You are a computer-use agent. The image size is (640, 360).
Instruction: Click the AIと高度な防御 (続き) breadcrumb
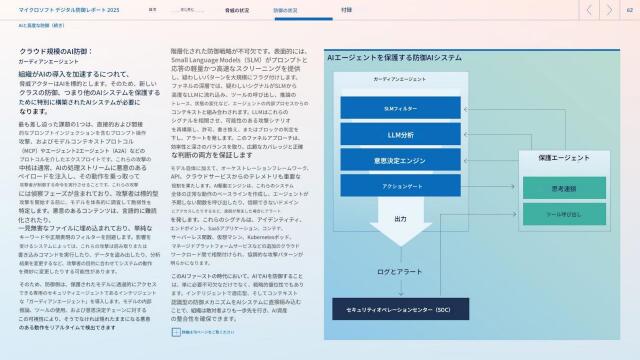41,25
